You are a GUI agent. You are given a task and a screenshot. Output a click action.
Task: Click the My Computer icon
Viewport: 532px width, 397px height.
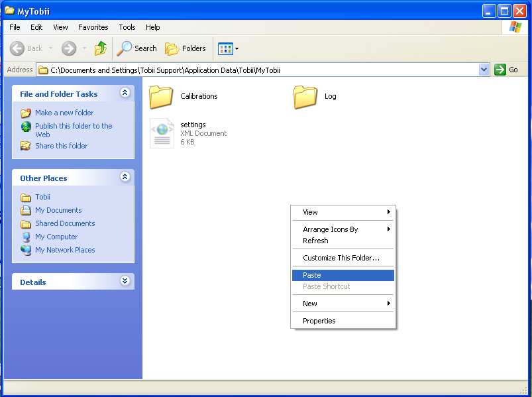(x=26, y=237)
